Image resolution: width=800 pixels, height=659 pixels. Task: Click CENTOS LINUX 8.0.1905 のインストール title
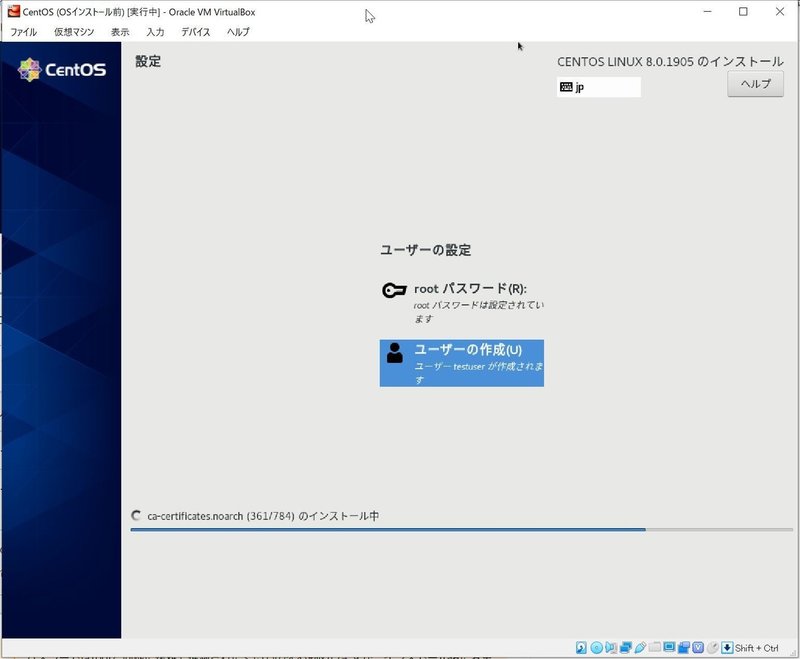670,61
